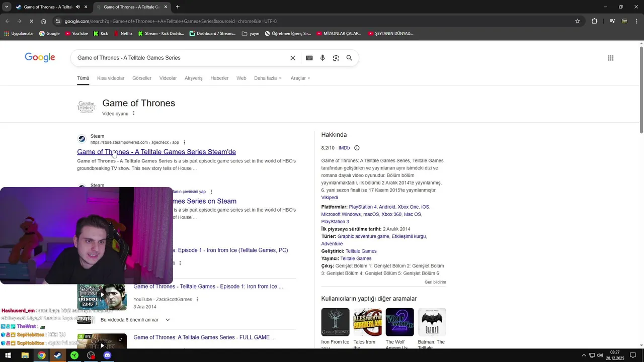
Task: Open the notification center icon
Action: 633,355
